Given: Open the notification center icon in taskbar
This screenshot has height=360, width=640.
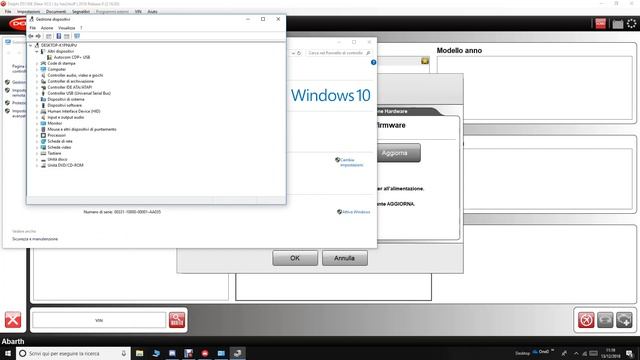Looking at the screenshot, I should pyautogui.click(x=630, y=353).
